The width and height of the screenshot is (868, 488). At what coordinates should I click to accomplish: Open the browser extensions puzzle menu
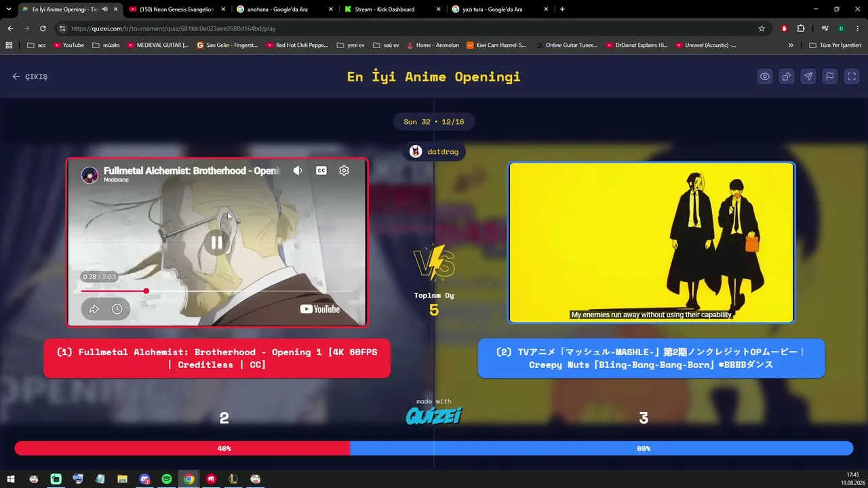[801, 28]
